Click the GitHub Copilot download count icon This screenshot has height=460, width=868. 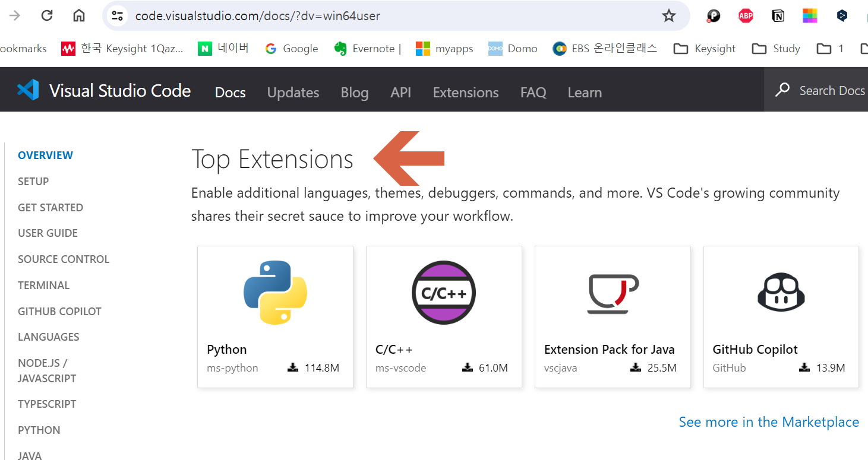point(804,367)
